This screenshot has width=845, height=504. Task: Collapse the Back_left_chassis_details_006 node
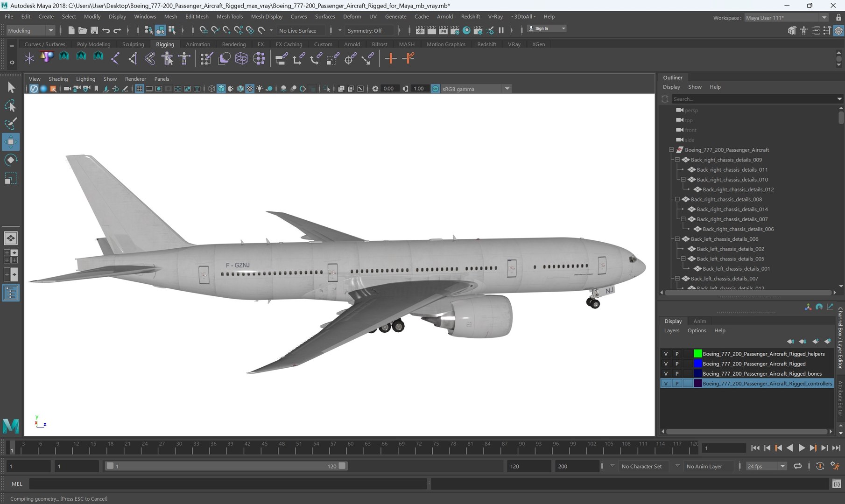click(677, 239)
